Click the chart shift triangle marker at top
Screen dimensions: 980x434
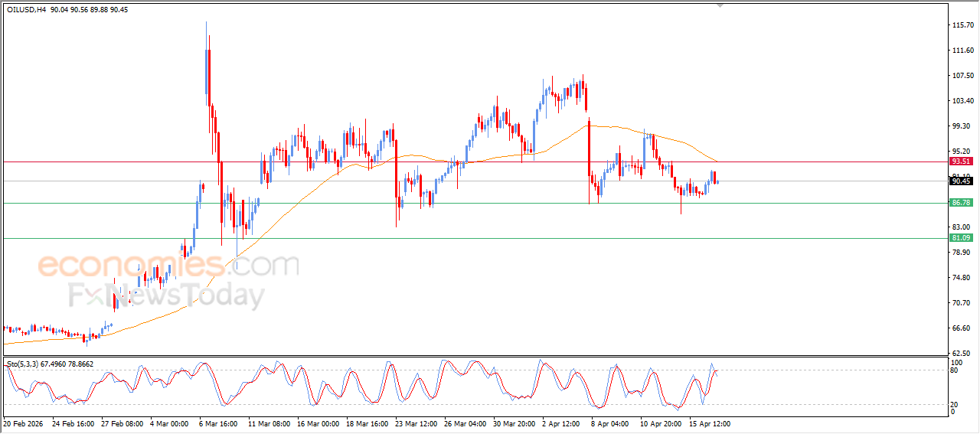click(720, 5)
